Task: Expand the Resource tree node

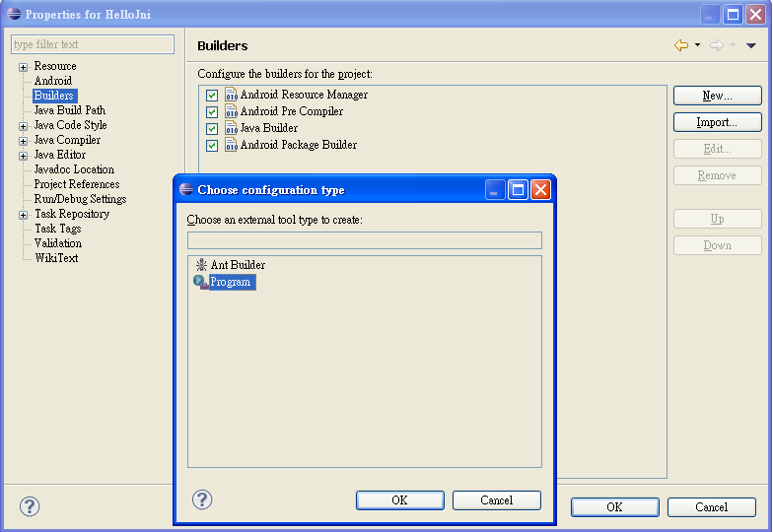Action: pos(24,67)
